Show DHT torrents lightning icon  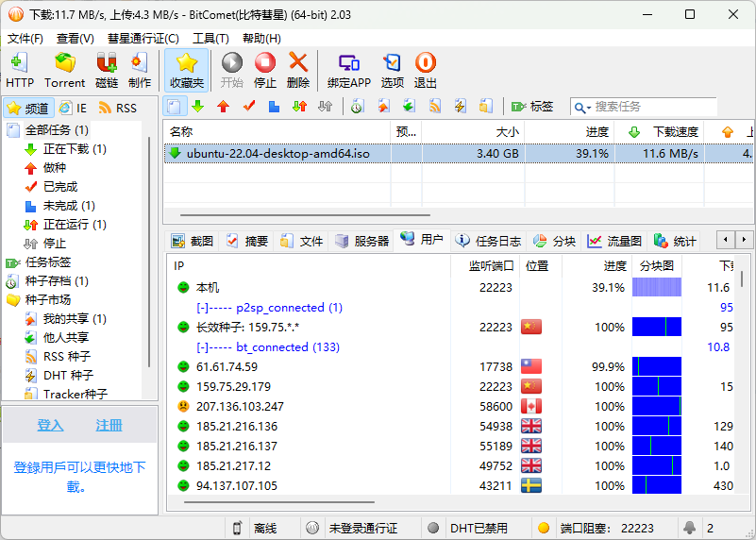460,106
